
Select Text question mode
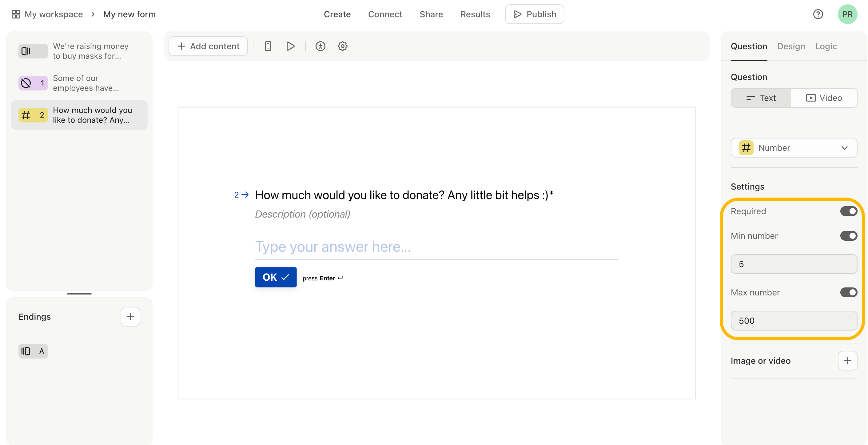tap(761, 98)
